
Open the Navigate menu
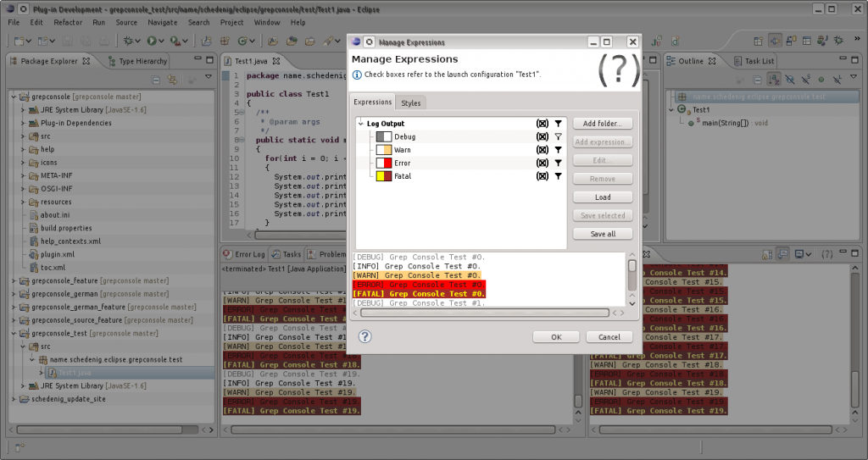(162, 22)
